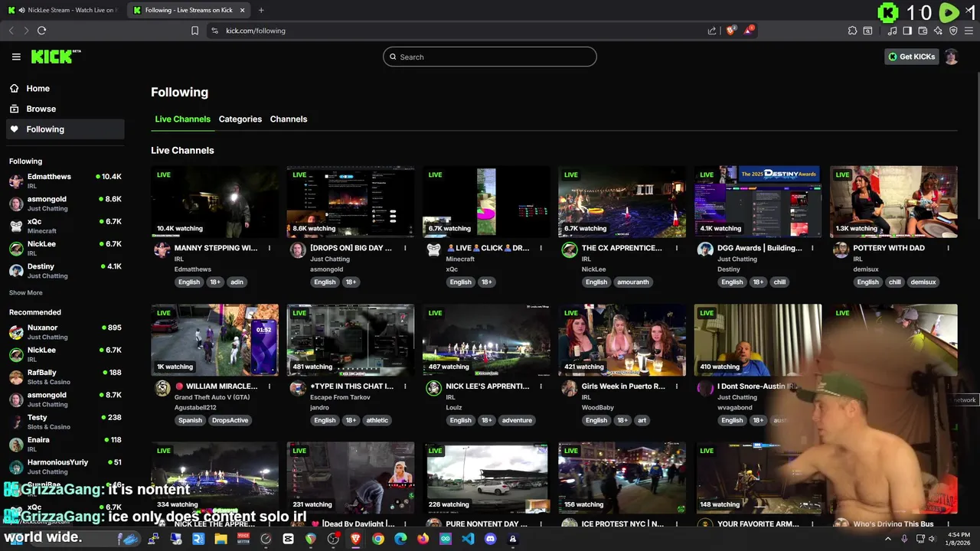The image size is (980, 551).
Task: Open options for DGG Awards stream
Action: [812, 248]
